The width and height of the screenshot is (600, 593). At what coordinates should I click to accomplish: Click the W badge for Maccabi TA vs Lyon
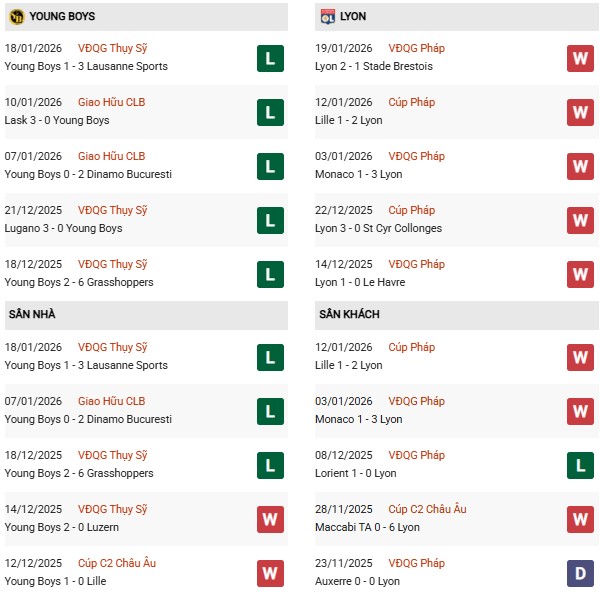pyautogui.click(x=580, y=519)
